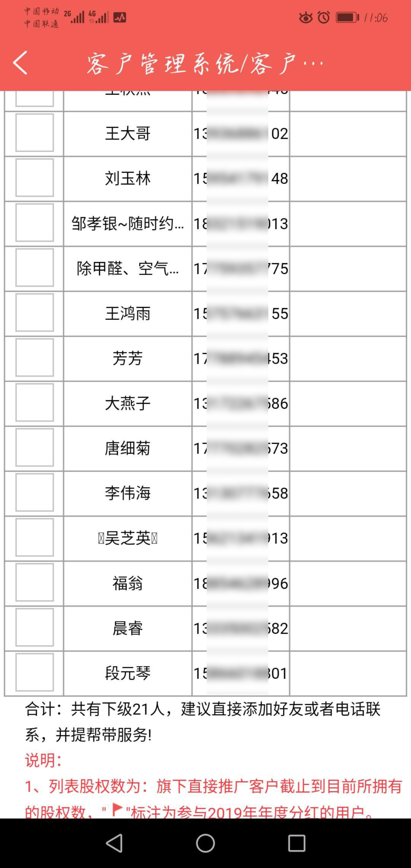The width and height of the screenshot is (411, 868).
Task: Tap Android home circle button
Action: coord(205,843)
